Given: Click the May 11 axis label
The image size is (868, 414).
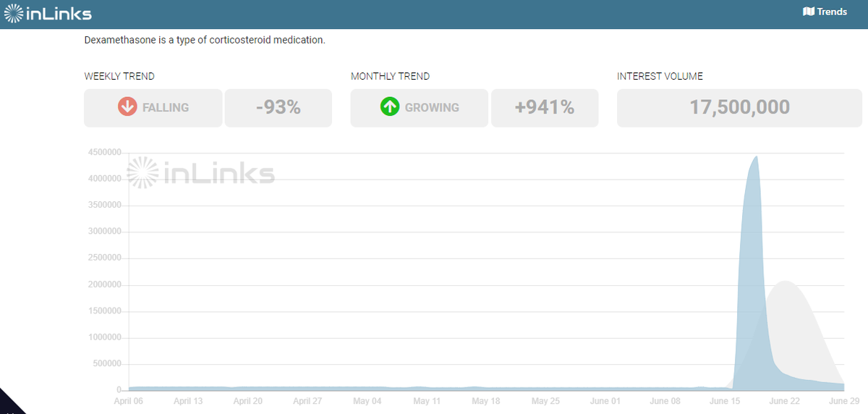Looking at the screenshot, I should [426, 400].
